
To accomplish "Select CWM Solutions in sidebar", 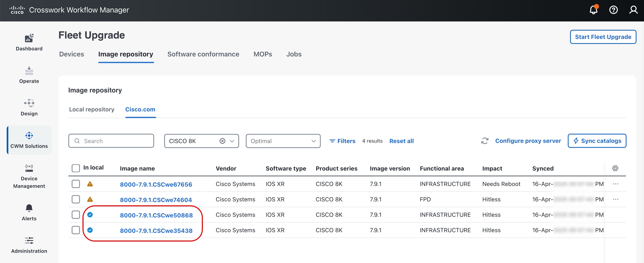I will point(29,140).
